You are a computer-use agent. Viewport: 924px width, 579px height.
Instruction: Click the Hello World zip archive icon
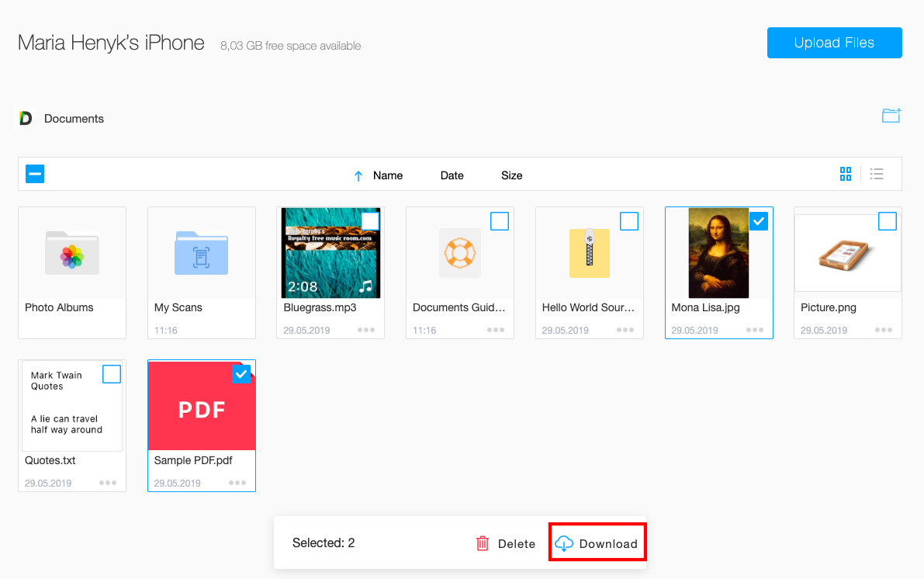[590, 254]
